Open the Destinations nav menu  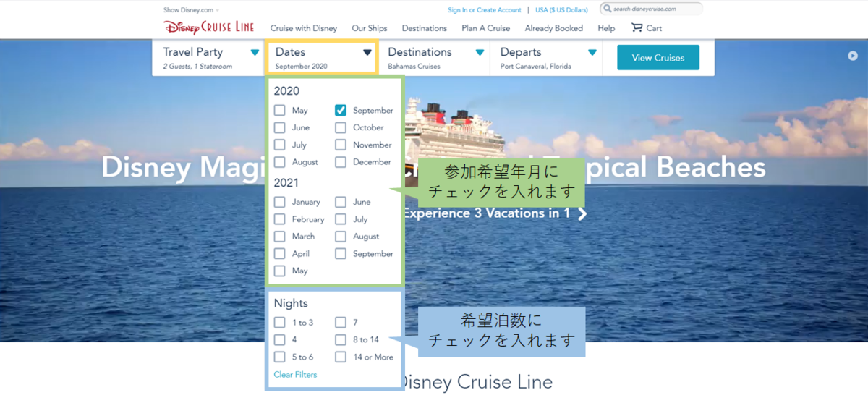point(425,28)
